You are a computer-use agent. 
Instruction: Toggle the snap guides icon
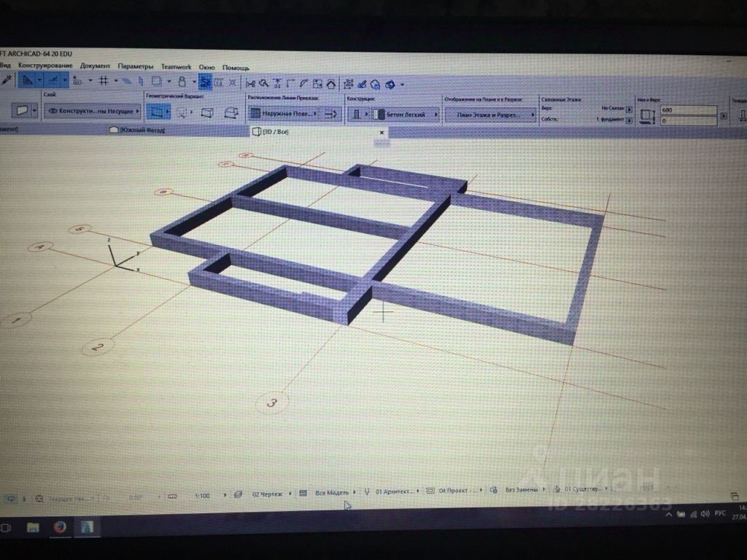click(54, 80)
